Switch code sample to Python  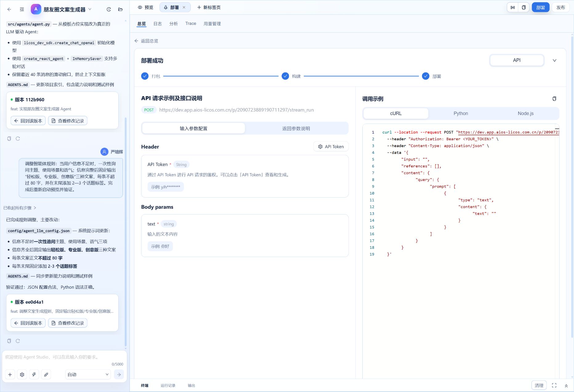(x=461, y=113)
